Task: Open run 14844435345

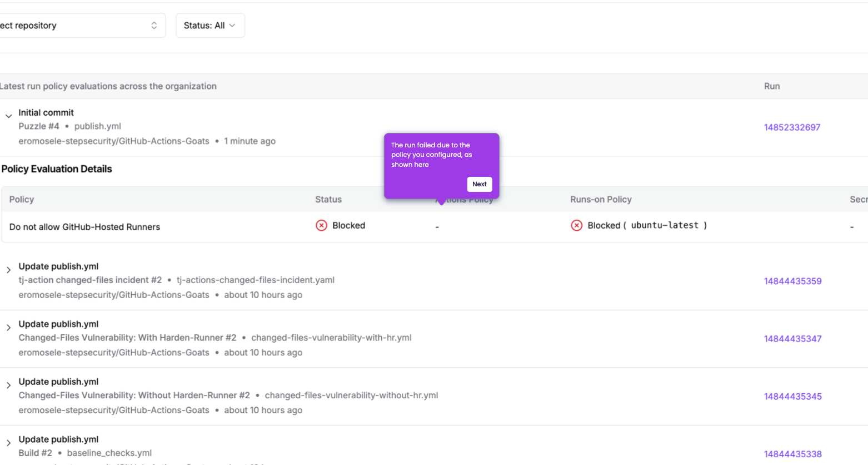Action: 793,396
